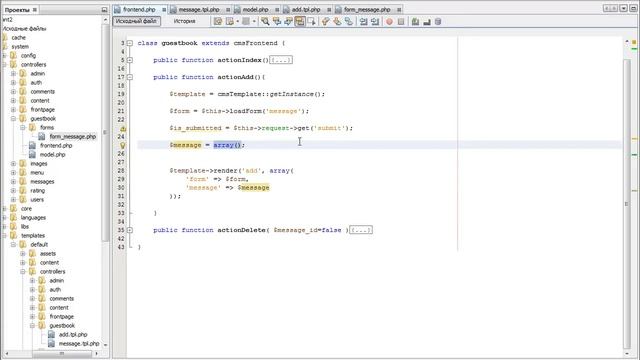Stop macro recording square icon
The image size is (640, 360).
401,22
